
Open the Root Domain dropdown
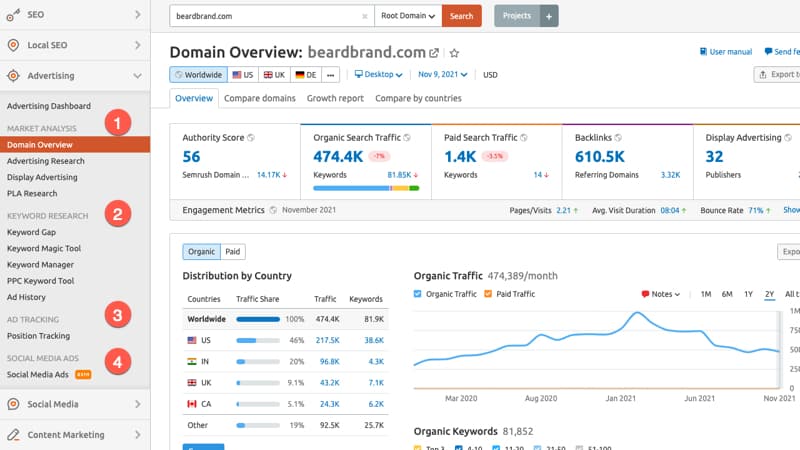pyautogui.click(x=408, y=16)
